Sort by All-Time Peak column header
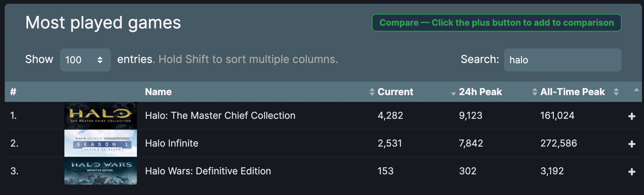The height and width of the screenshot is (195, 644). [572, 92]
